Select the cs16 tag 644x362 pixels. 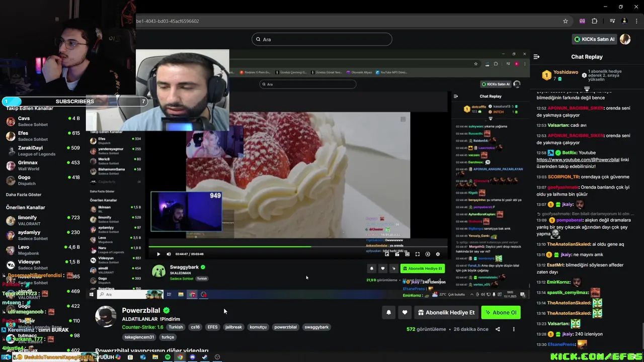click(195, 327)
